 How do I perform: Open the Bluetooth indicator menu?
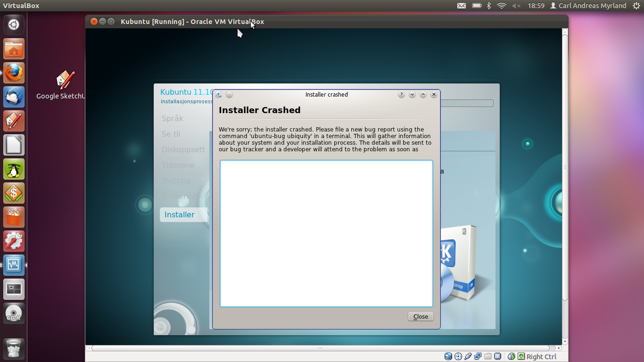489,6
